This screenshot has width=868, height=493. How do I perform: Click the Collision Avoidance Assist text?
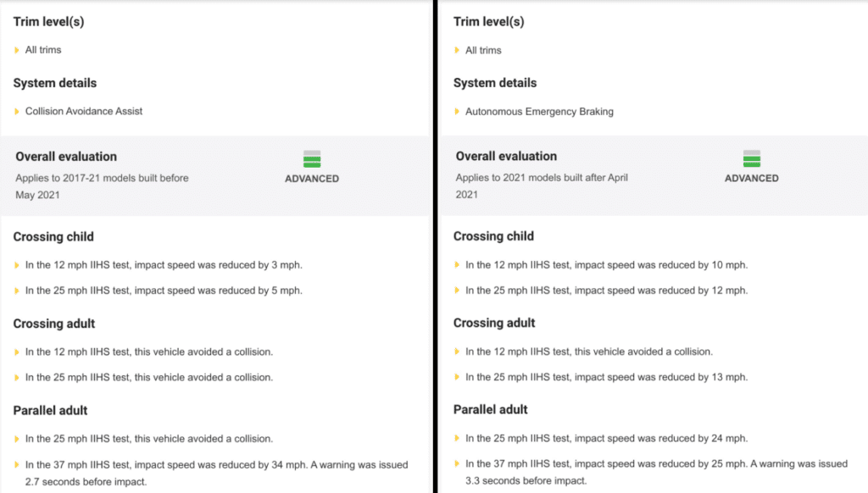[x=84, y=111]
